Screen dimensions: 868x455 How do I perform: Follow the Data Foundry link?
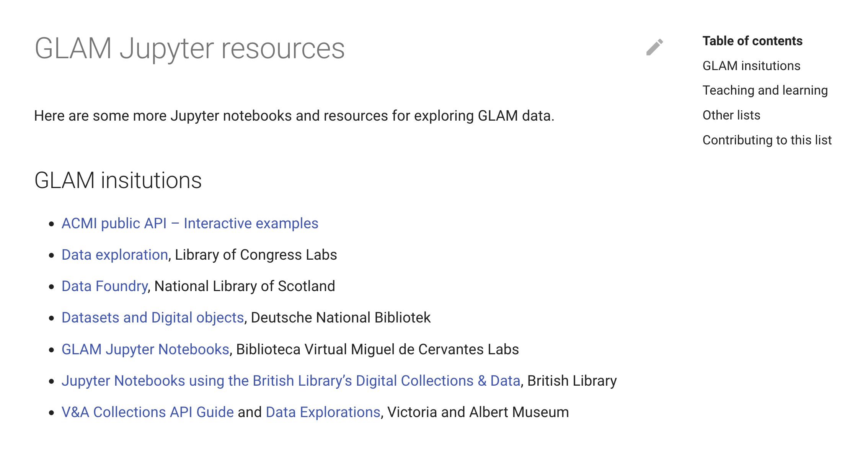click(x=104, y=286)
